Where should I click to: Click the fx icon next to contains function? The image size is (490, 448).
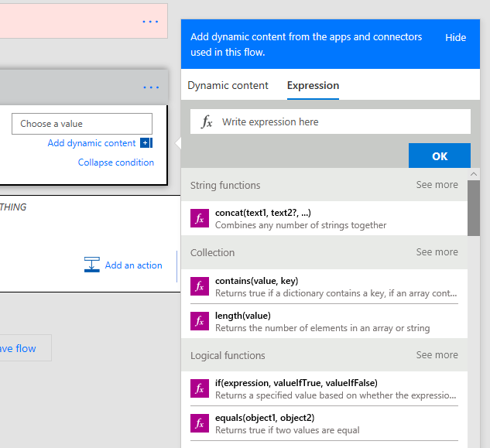200,286
